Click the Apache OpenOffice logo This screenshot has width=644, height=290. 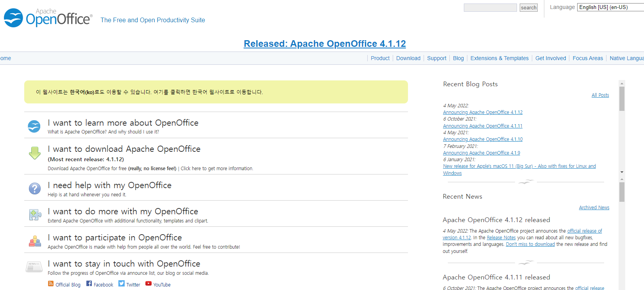click(x=48, y=18)
